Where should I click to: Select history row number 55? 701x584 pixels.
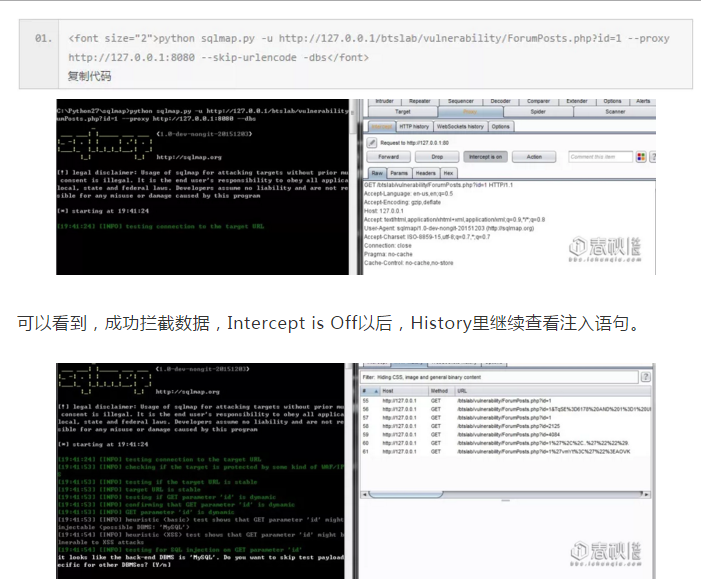pyautogui.click(x=506, y=401)
